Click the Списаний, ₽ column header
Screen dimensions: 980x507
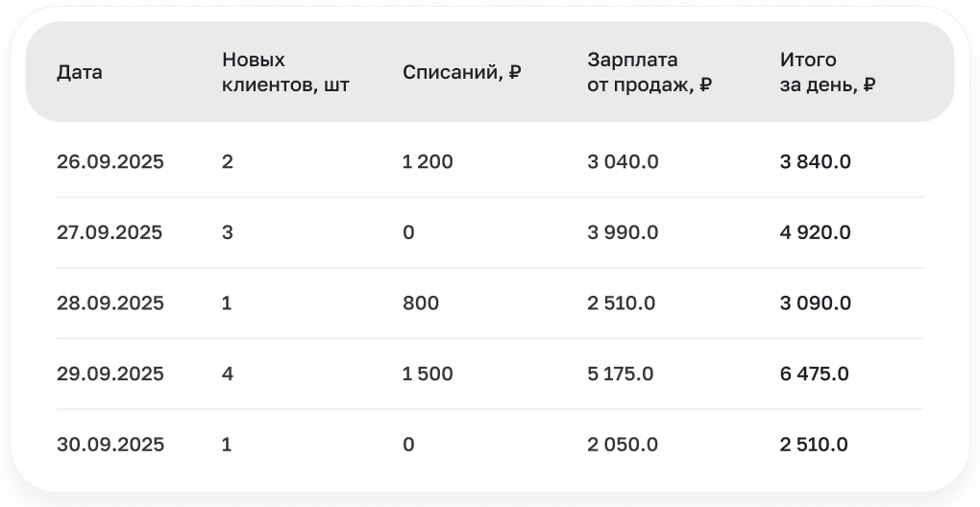coord(462,72)
